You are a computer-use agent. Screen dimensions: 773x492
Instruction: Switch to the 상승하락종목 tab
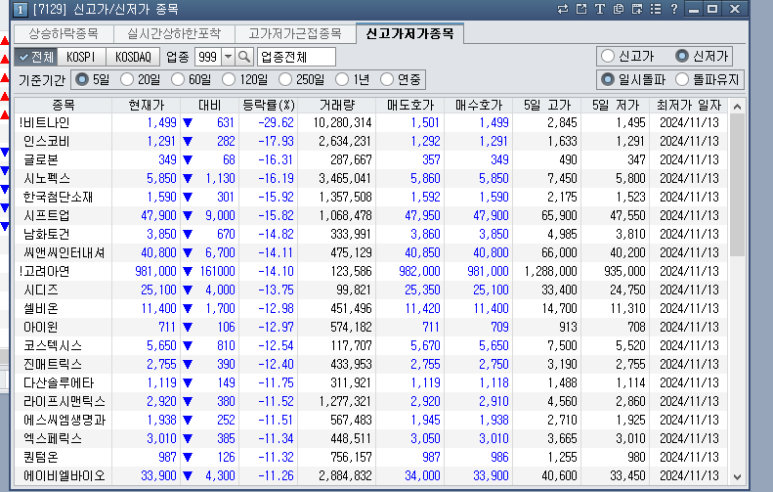click(64, 34)
